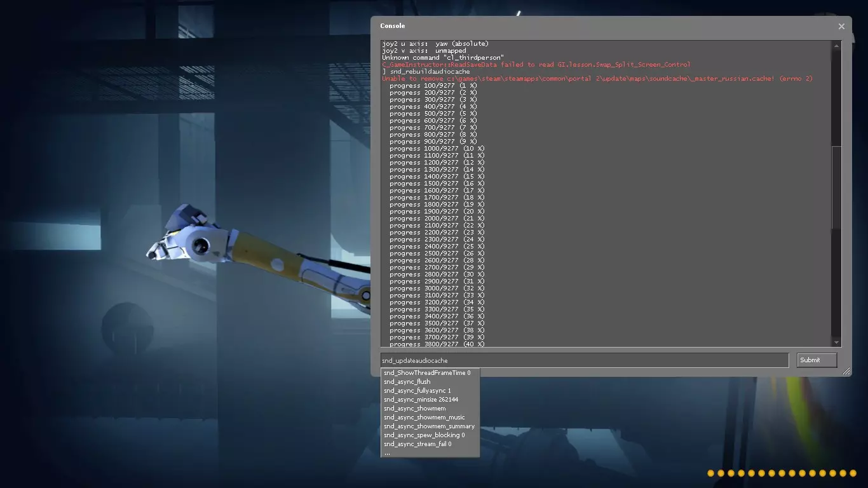This screenshot has width=868, height=488.
Task: Click the console command input field
Action: coord(585,360)
